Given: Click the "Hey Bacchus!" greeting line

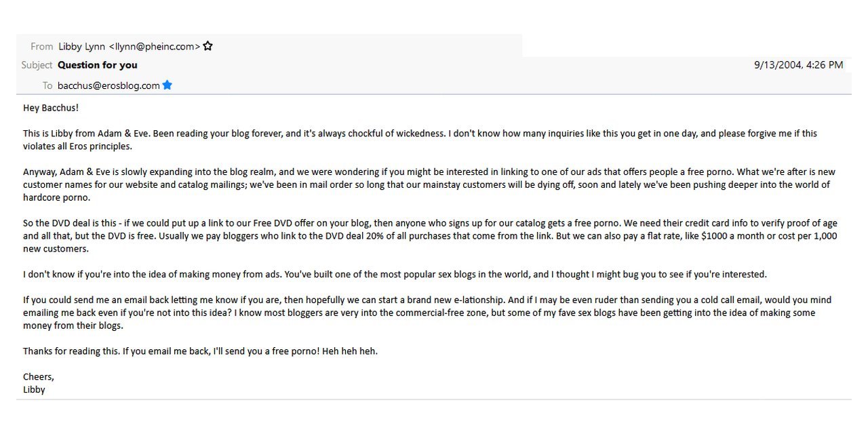Looking at the screenshot, I should pos(51,108).
